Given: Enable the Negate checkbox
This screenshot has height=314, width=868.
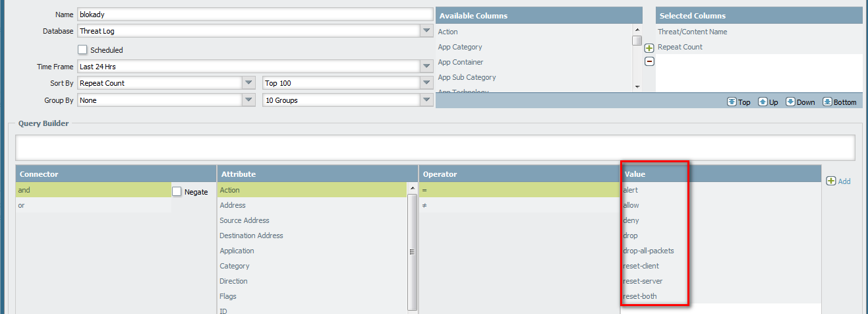Looking at the screenshot, I should (x=177, y=191).
